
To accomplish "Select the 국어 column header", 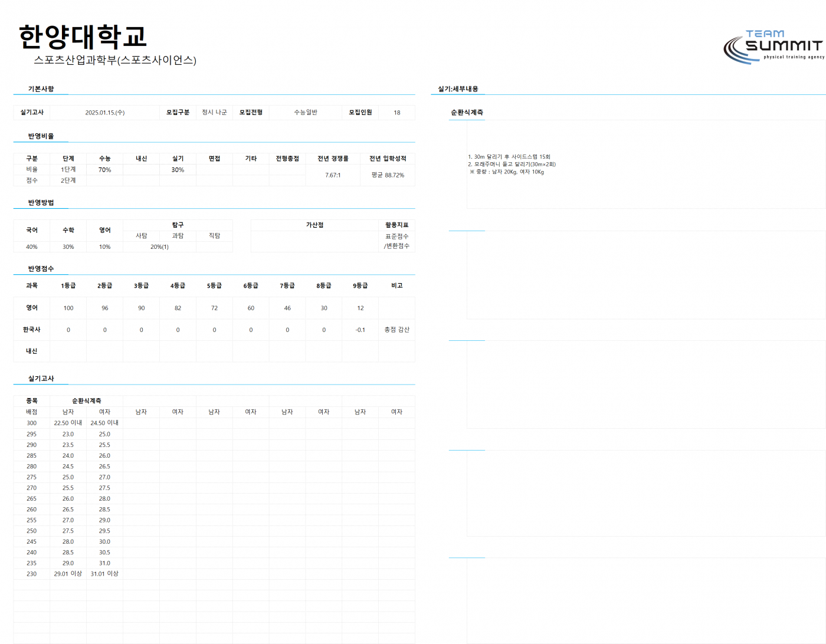I will tap(32, 231).
